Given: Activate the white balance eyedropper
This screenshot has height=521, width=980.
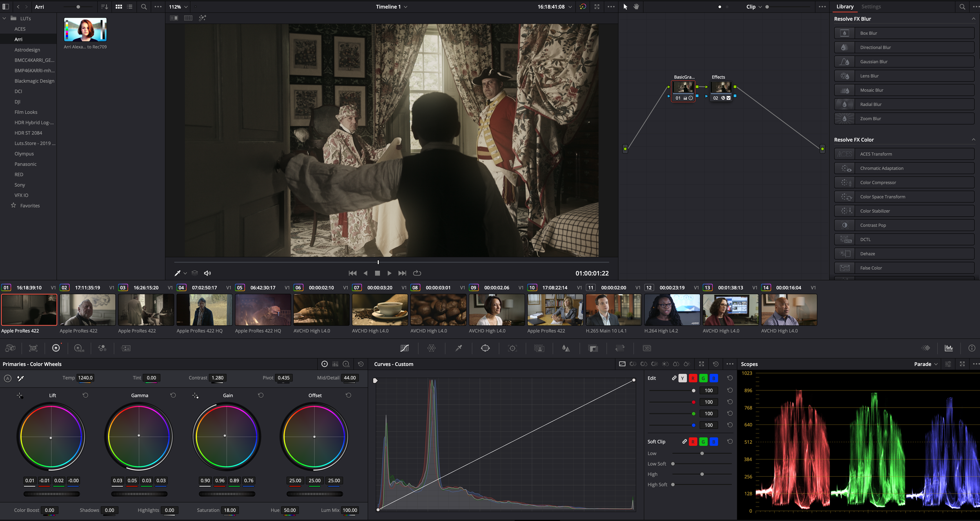Looking at the screenshot, I should click(x=21, y=378).
